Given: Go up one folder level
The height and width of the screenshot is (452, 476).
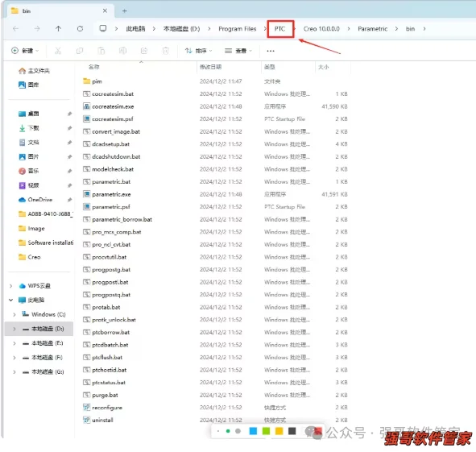Looking at the screenshot, I should tap(58, 28).
